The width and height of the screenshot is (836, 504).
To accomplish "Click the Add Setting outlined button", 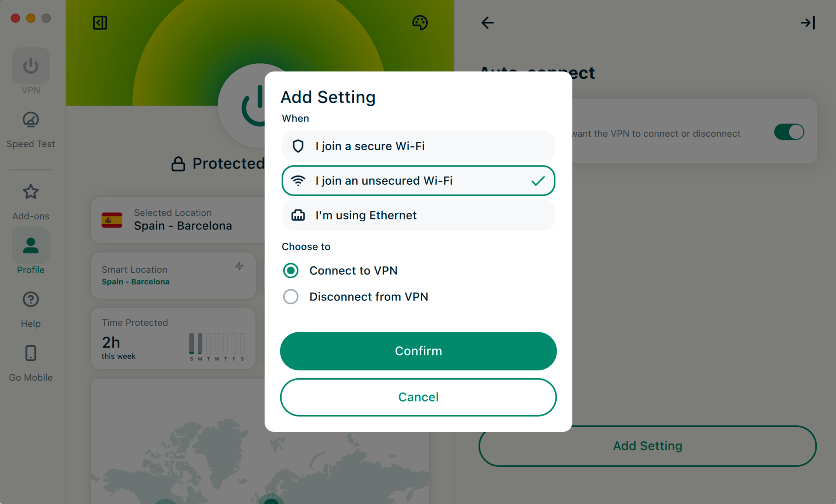I will coord(647,446).
